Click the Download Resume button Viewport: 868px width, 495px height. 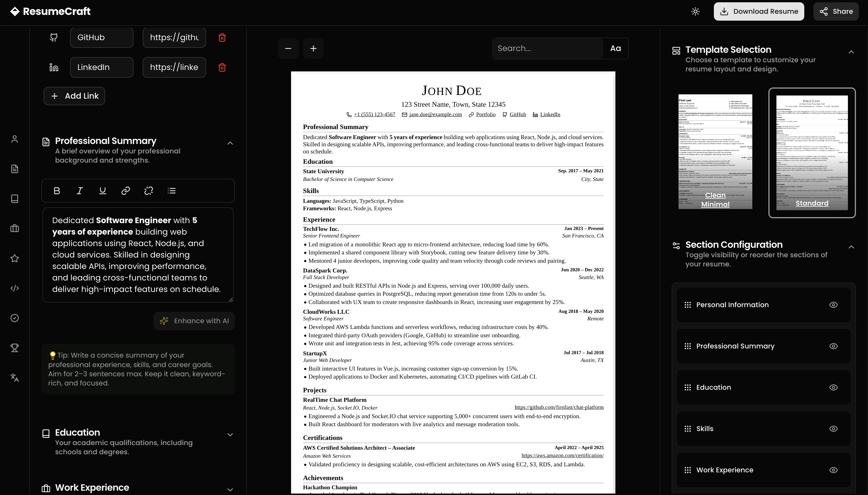(759, 11)
